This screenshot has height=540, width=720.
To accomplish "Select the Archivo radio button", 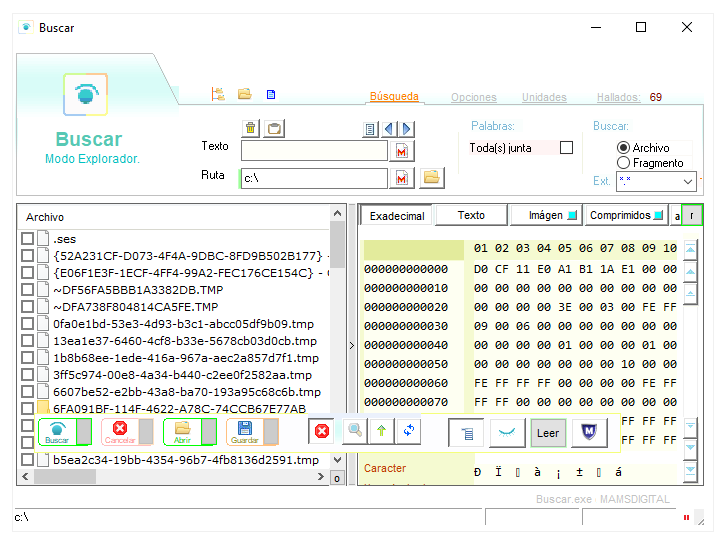I will (x=623, y=147).
